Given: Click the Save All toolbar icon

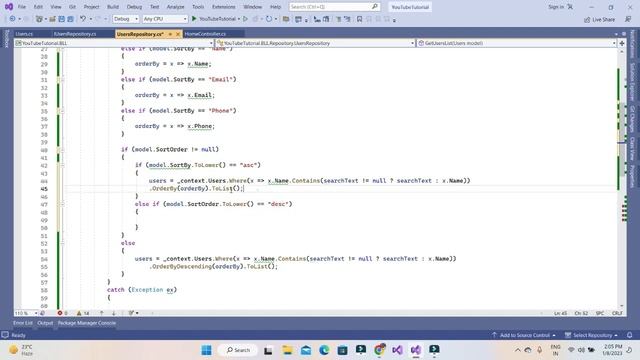Looking at the screenshot, I should [70, 19].
